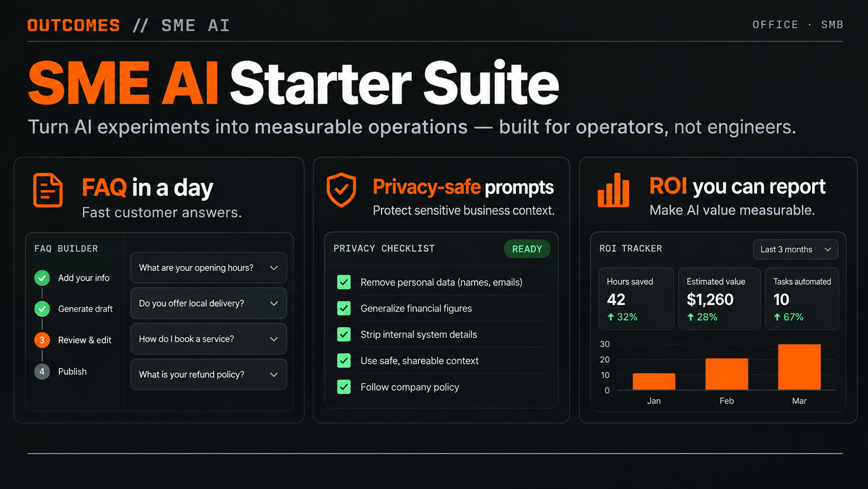Click the shield checkmark privacy icon
This screenshot has height=489, width=868.
click(x=341, y=190)
